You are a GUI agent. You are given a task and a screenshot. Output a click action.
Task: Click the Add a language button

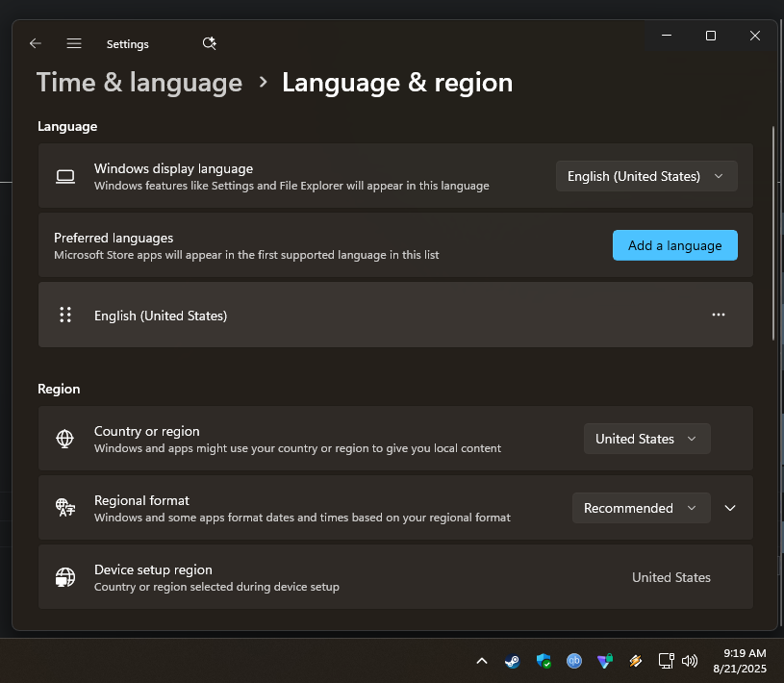tap(674, 245)
